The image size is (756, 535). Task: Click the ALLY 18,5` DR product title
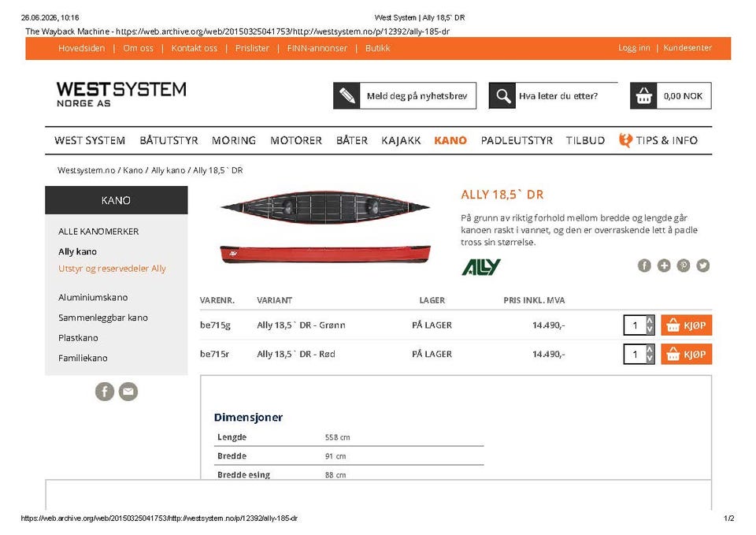pyautogui.click(x=502, y=195)
